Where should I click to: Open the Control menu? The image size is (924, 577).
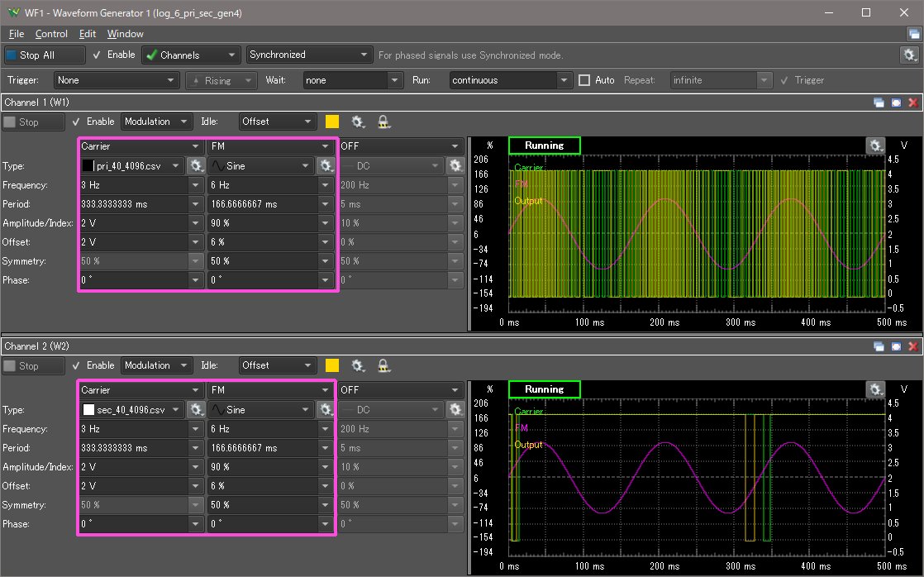click(x=51, y=34)
